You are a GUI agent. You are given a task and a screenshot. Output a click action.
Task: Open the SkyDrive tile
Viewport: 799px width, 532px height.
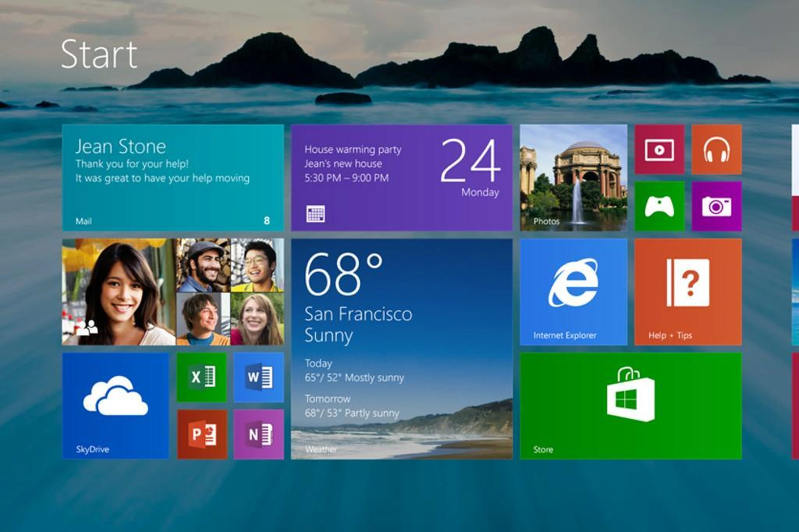coord(115,406)
